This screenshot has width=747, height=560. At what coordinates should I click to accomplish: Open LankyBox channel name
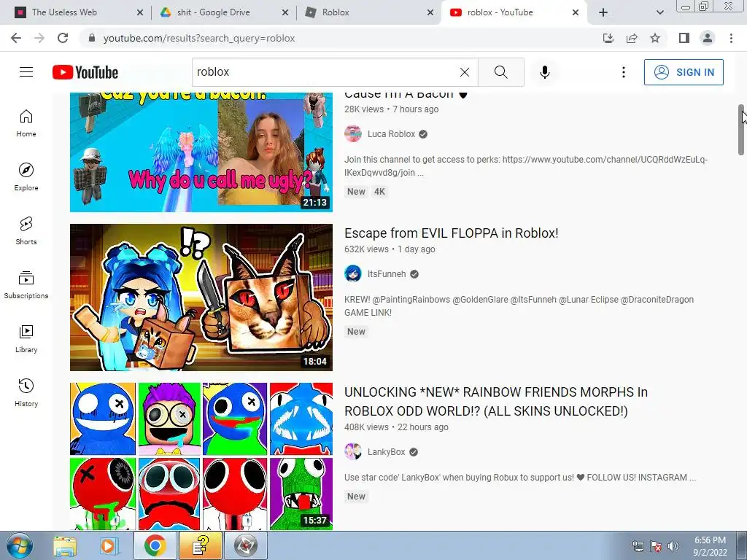click(x=386, y=452)
